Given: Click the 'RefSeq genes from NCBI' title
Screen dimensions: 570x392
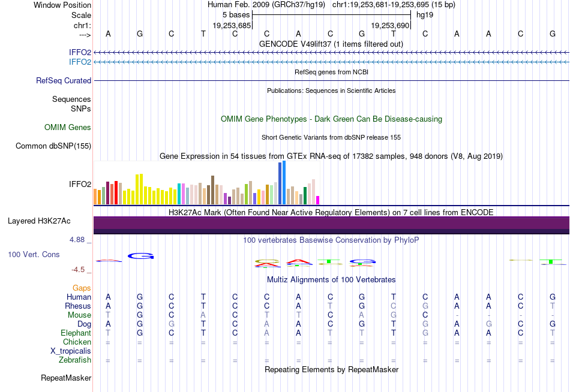Looking at the screenshot, I should [x=331, y=72].
